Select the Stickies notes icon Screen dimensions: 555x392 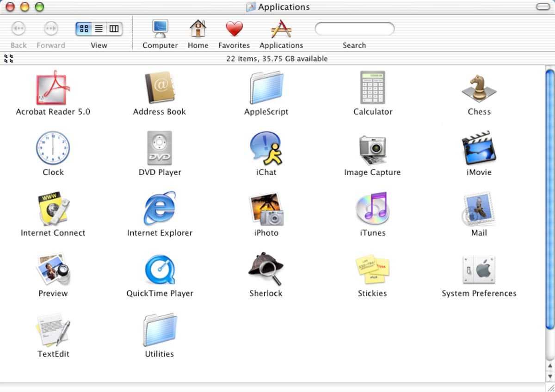pos(372,270)
